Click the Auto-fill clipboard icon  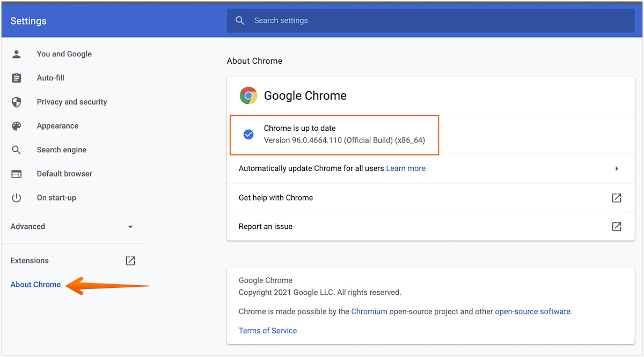pos(17,78)
